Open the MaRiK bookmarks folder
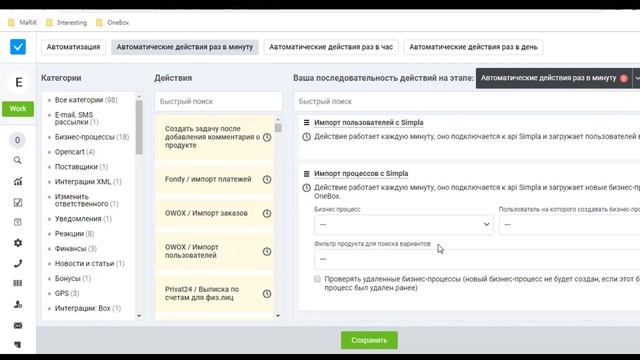The width and height of the screenshot is (640, 360). coord(22,22)
